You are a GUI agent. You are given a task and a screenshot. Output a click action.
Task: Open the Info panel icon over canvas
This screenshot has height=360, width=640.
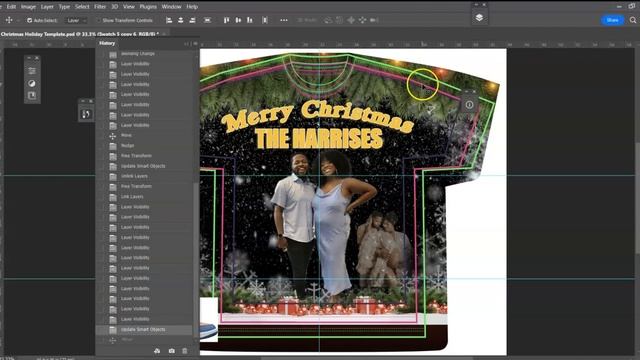(x=469, y=105)
